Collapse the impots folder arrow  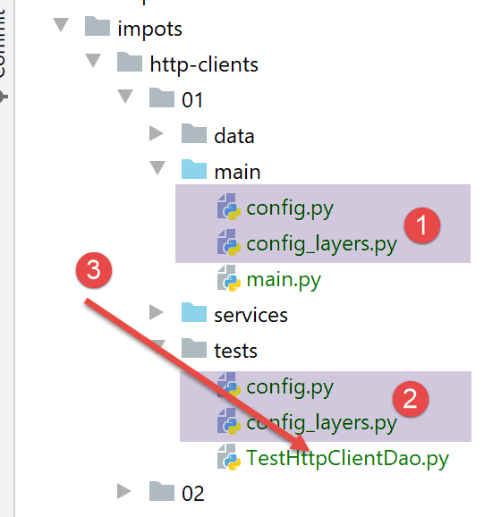(x=61, y=25)
